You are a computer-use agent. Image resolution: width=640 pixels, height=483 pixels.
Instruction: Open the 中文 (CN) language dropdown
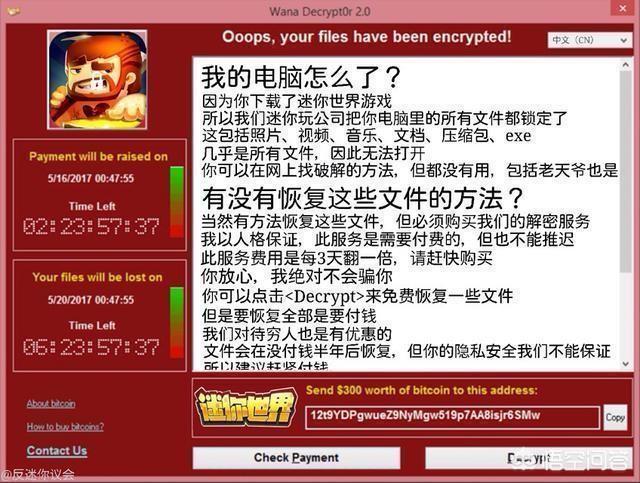click(x=590, y=40)
